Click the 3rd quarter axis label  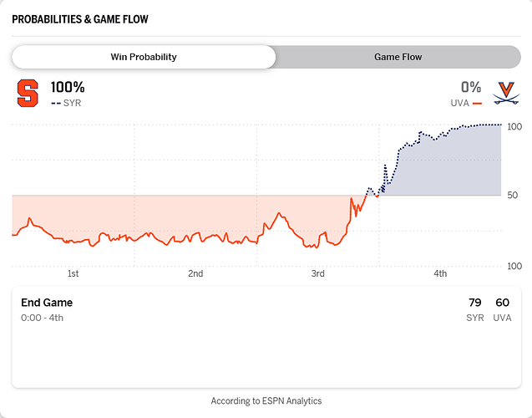click(x=318, y=273)
